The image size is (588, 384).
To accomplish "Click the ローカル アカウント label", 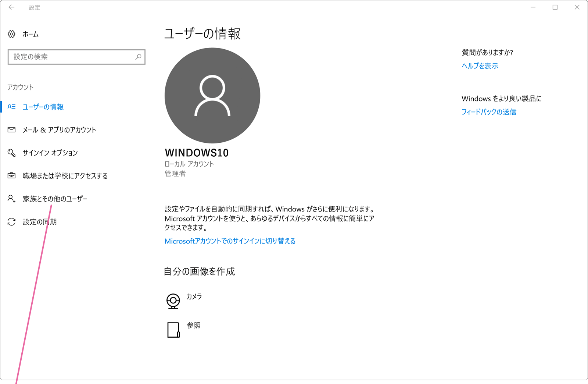I will [189, 164].
